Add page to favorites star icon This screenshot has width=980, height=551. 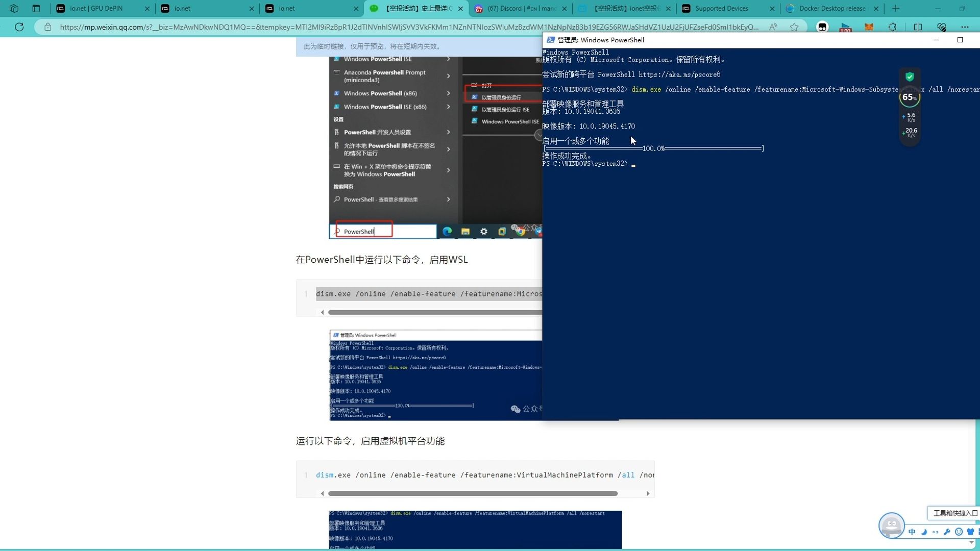[794, 27]
